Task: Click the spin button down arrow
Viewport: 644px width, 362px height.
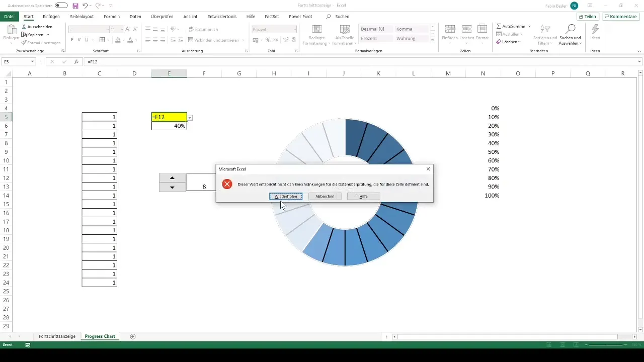Action: pos(172,187)
